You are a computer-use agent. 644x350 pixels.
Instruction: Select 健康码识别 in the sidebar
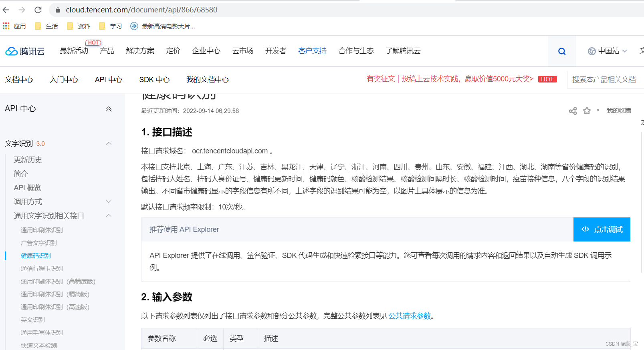(x=36, y=255)
